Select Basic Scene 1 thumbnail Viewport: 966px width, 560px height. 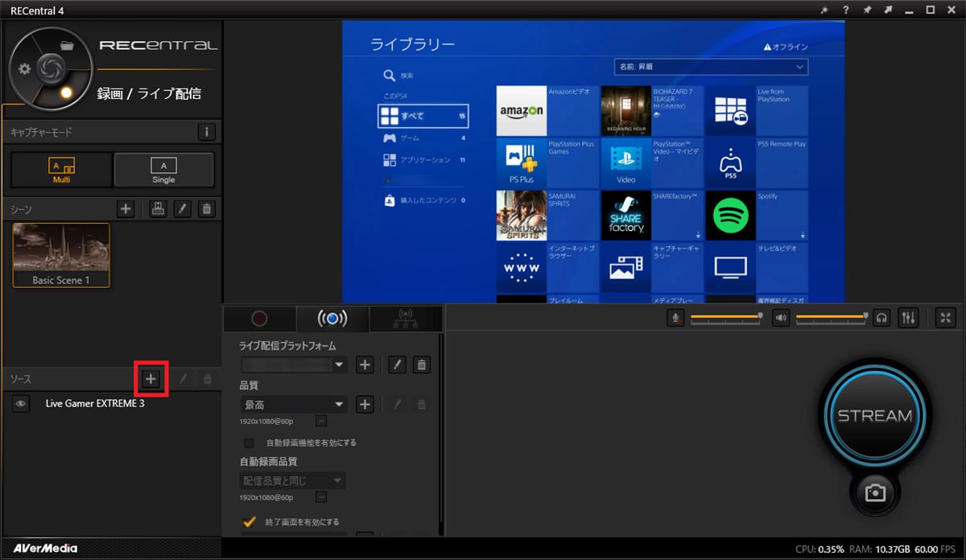pos(61,255)
